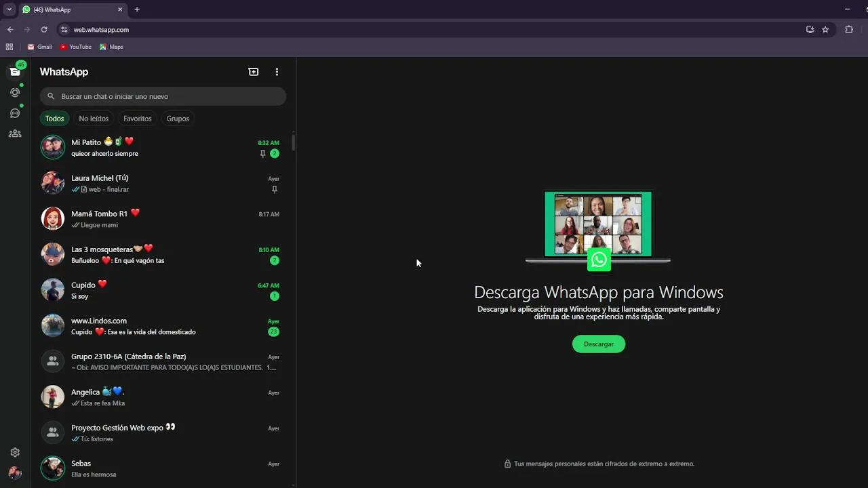Open the apps grid in bookmarks bar
Screen dimensions: 868x488
tap(9, 47)
